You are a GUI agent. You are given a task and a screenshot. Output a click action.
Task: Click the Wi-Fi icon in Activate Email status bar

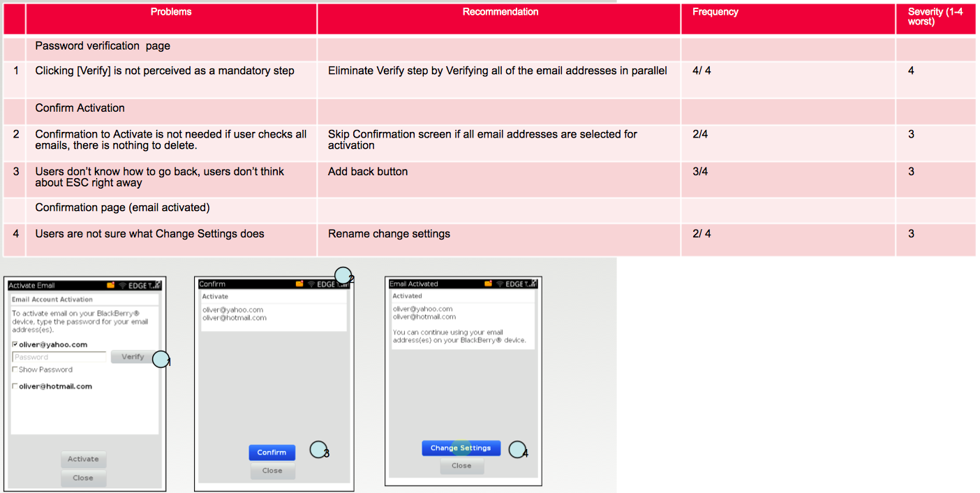point(122,286)
